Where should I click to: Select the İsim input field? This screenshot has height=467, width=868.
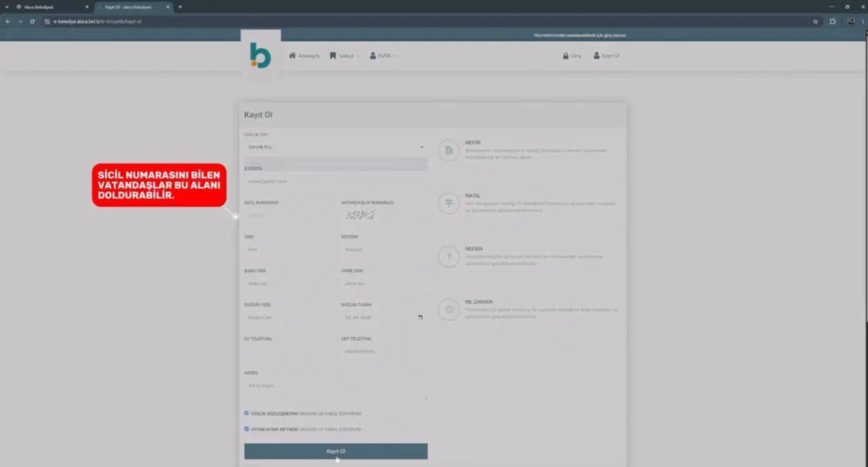(288, 249)
